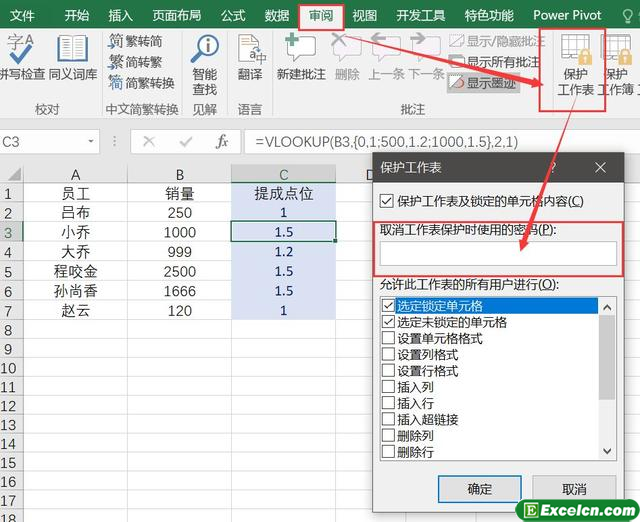Toggle 显示墨迹 ink display
The width and height of the screenshot is (640, 522).
(x=483, y=83)
